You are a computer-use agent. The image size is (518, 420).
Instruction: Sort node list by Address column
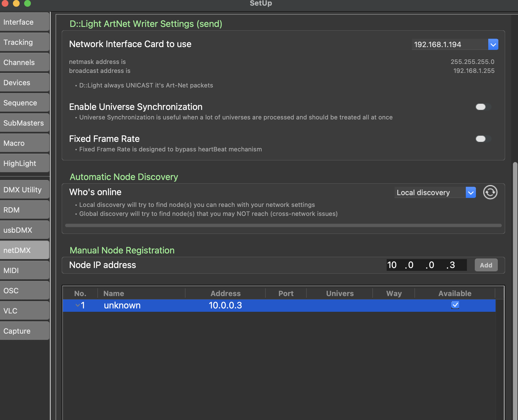pyautogui.click(x=225, y=294)
